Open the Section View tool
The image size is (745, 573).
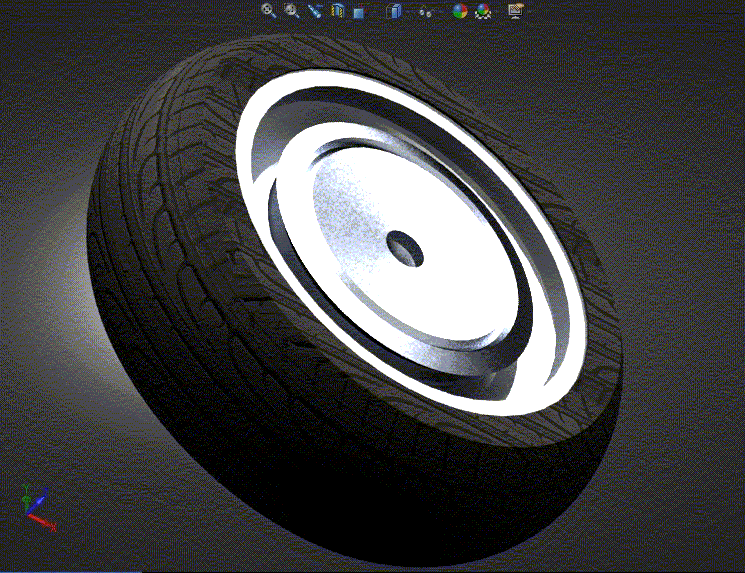tap(337, 10)
